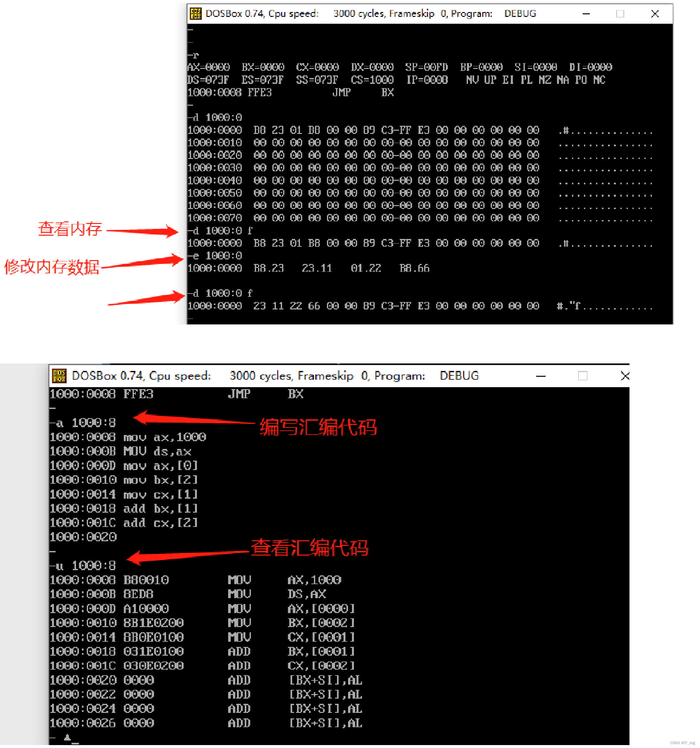Close the upper DOSBox window
Image resolution: width=700 pixels, height=748 pixels.
pyautogui.click(x=655, y=14)
